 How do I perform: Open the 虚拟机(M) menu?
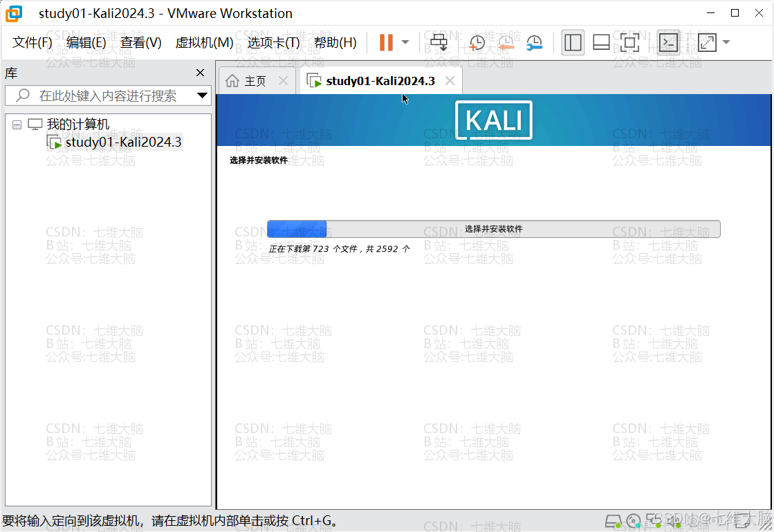204,42
